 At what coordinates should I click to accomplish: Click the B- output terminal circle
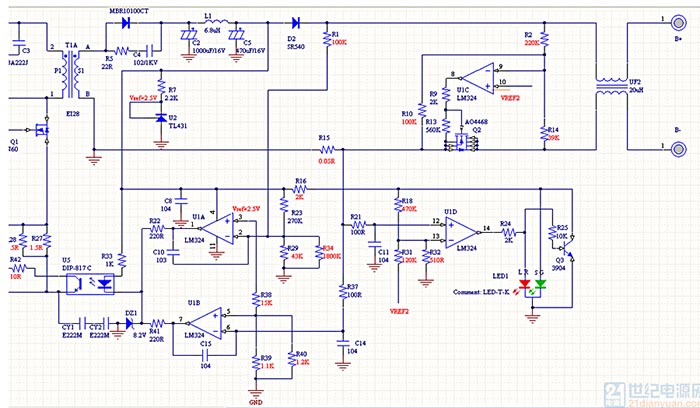[x=662, y=149]
